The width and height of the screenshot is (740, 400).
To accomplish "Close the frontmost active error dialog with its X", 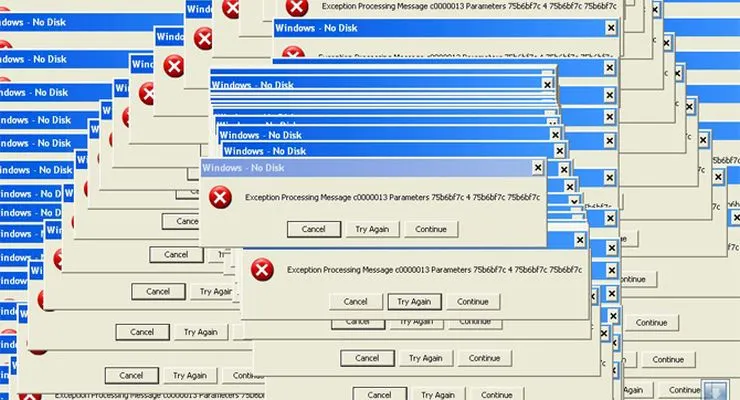I will coord(580,240).
